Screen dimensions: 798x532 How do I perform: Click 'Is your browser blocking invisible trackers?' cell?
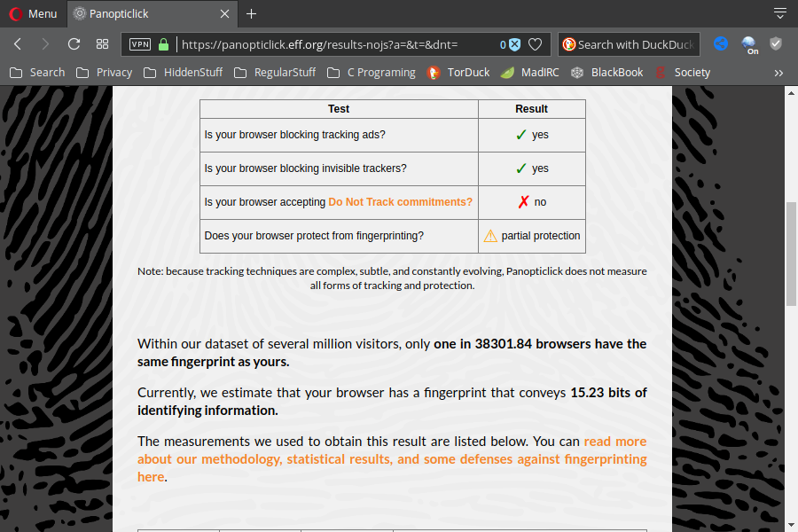click(339, 168)
